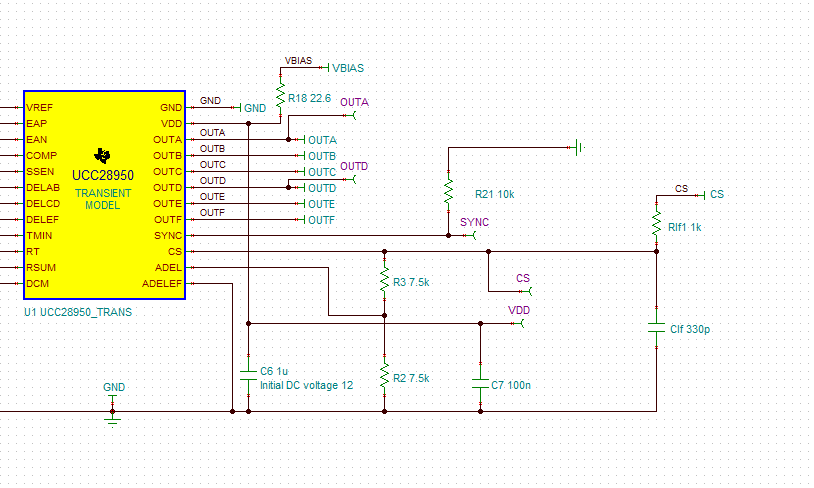Click the Clf 330p value label
The height and width of the screenshot is (488, 814).
(x=690, y=329)
